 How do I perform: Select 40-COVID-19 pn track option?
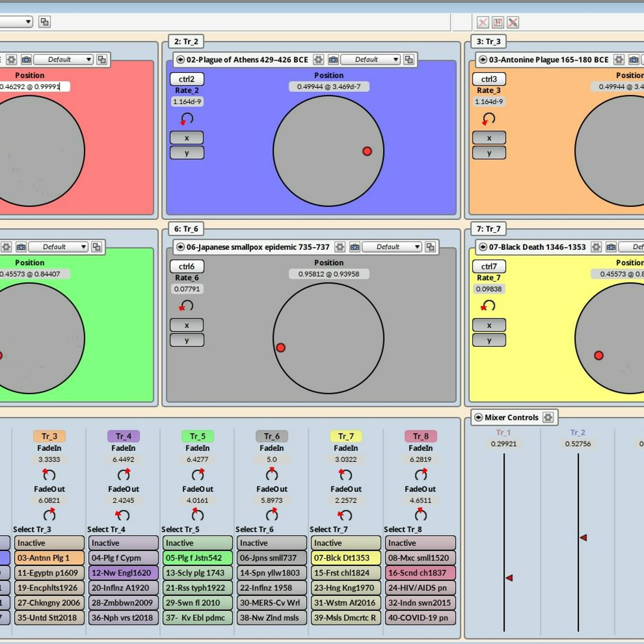420,618
